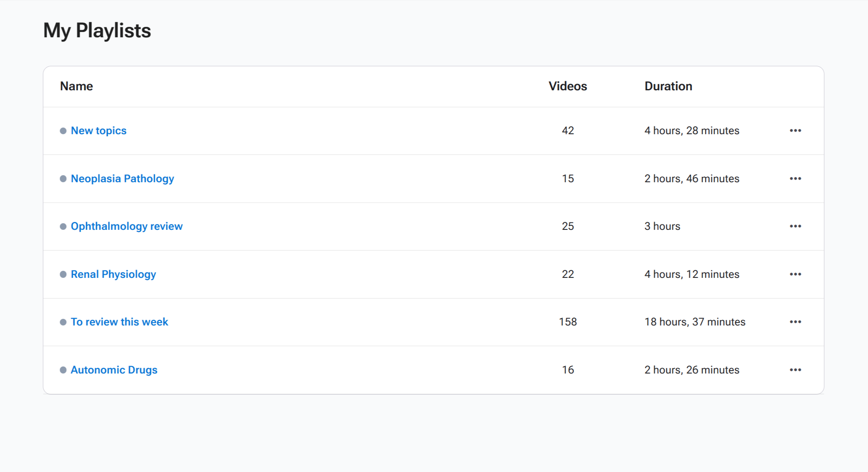Viewport: 868px width, 472px height.
Task: Open the Renal Physiology playlist
Action: [x=113, y=275]
